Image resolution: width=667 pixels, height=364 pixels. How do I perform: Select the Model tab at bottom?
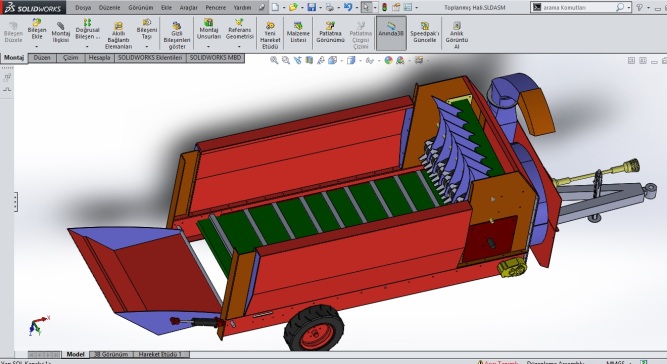75,354
